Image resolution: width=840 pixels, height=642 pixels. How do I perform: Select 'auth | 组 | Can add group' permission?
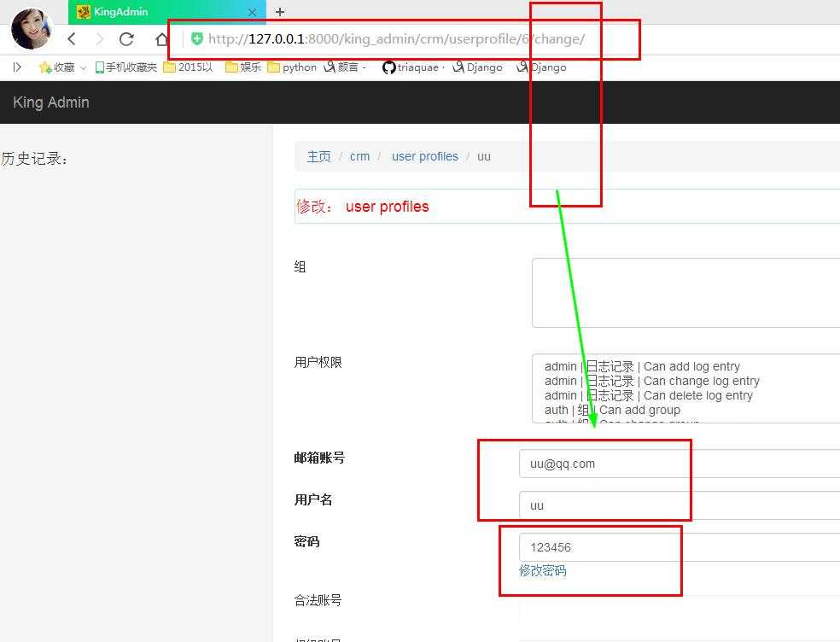(612, 410)
